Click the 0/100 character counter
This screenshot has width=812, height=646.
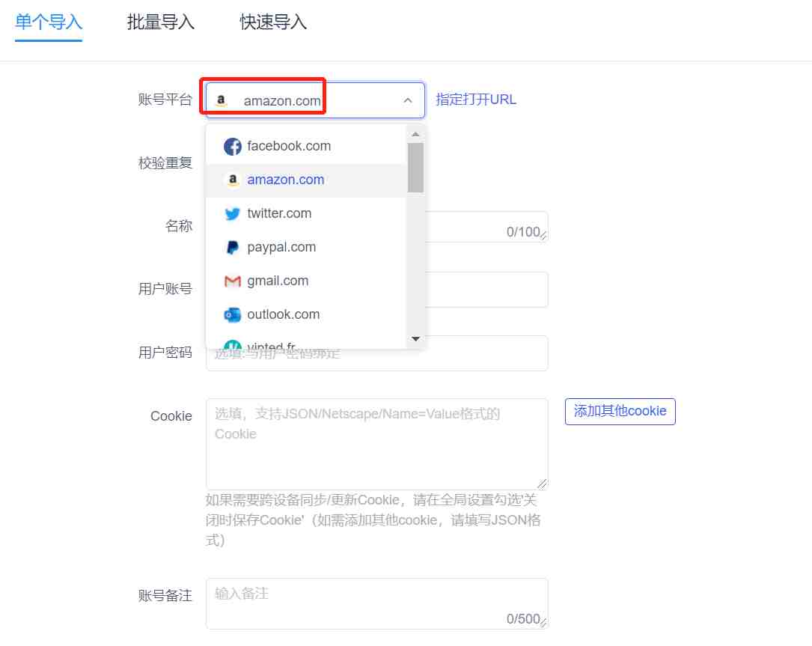[523, 231]
